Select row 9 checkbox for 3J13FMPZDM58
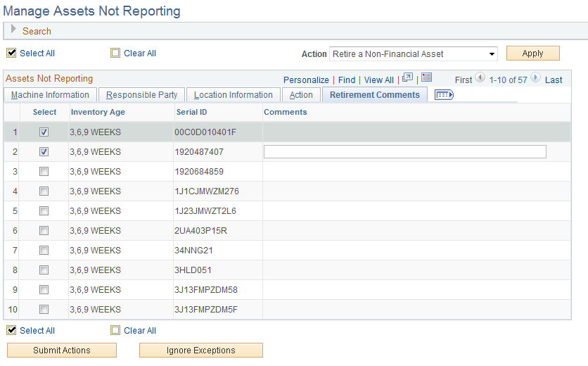Screen dimensions: 588x366 coord(44,290)
